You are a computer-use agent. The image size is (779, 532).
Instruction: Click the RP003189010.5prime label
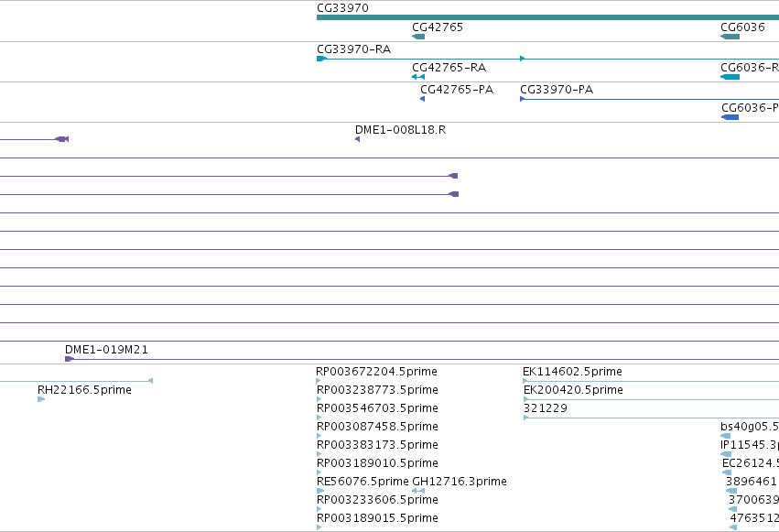pos(377,463)
